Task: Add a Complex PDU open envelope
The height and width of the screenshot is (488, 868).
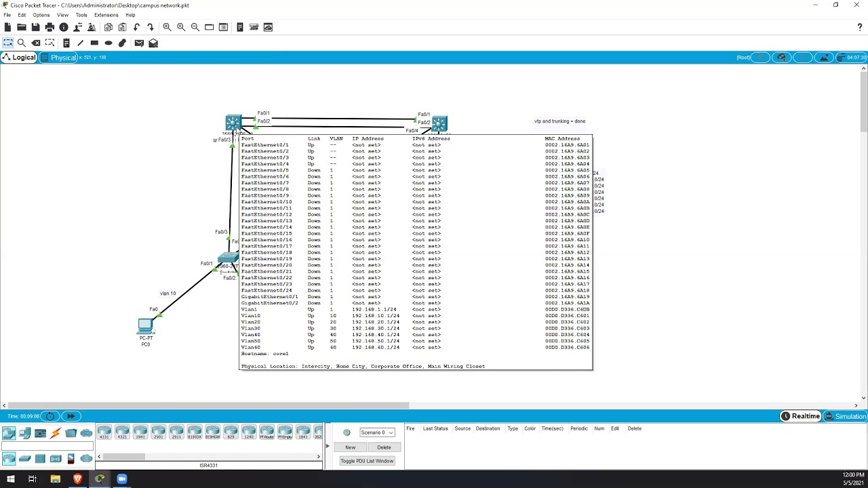Action: [x=153, y=43]
